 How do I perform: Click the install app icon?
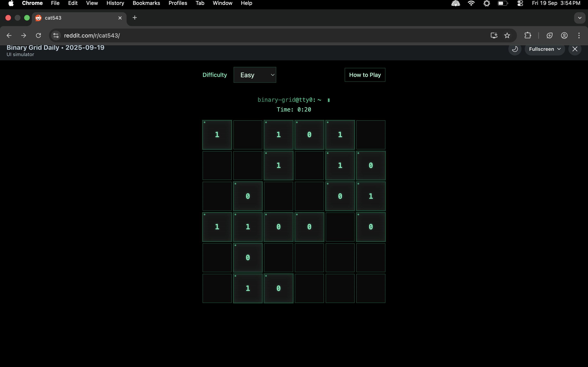[x=494, y=35]
